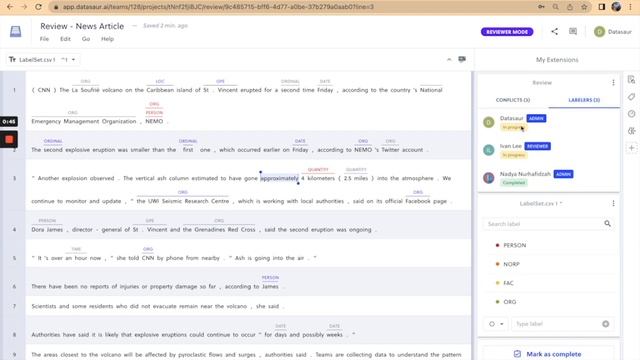Screen dimensions: 640x360
Task: Click the project title Review - News Article
Action: [82, 26]
